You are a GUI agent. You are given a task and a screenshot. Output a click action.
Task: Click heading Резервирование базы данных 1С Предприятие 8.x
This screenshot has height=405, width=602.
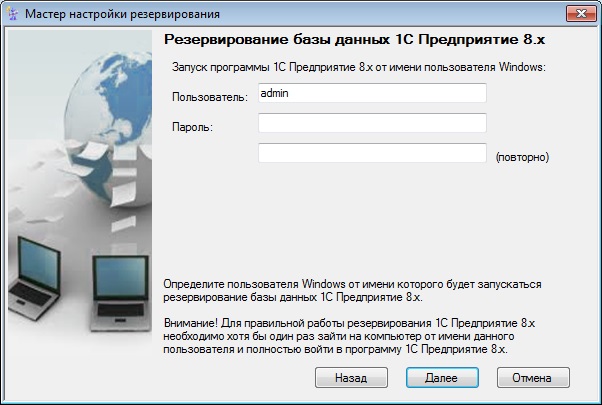click(x=354, y=40)
